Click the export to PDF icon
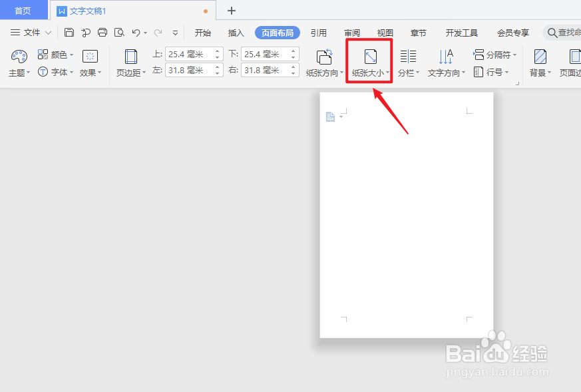This screenshot has width=581, height=392. coord(86,33)
